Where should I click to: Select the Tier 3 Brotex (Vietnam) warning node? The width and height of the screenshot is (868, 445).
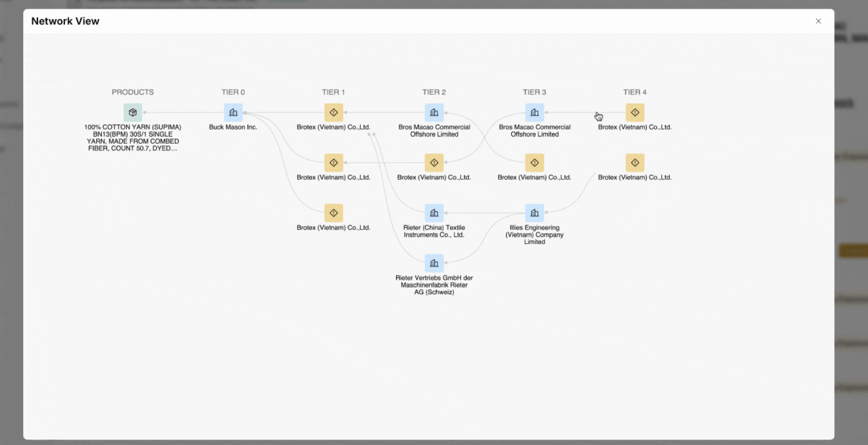(x=534, y=163)
